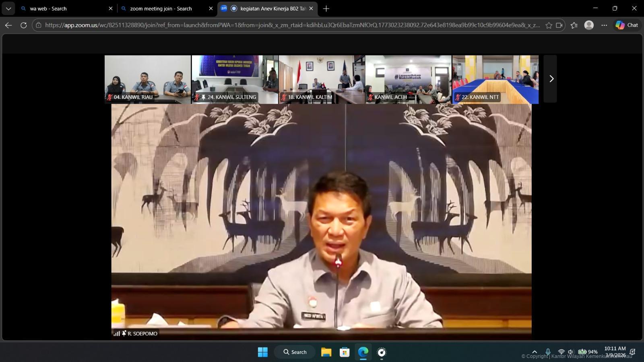Refresh the Zoom meeting page

coord(24,25)
